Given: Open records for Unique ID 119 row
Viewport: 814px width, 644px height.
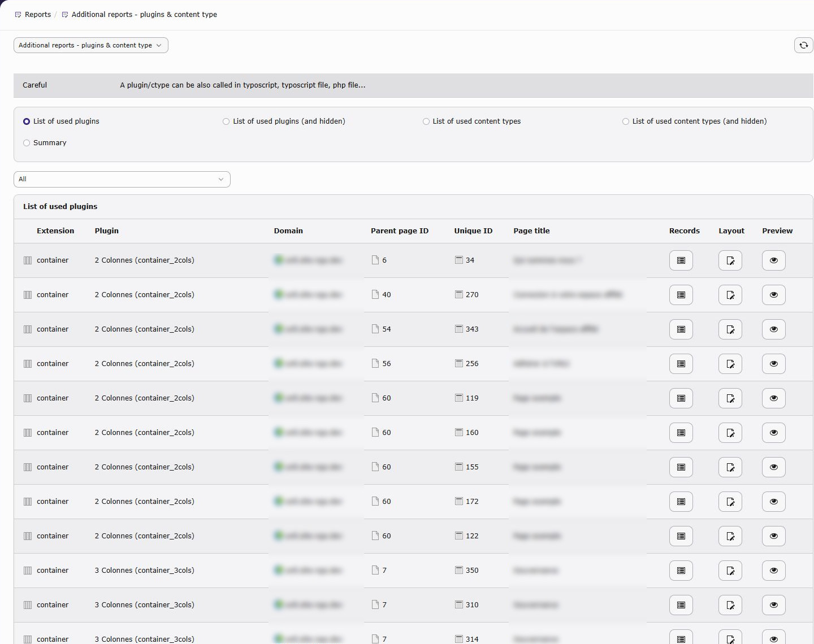Looking at the screenshot, I should tap(681, 398).
